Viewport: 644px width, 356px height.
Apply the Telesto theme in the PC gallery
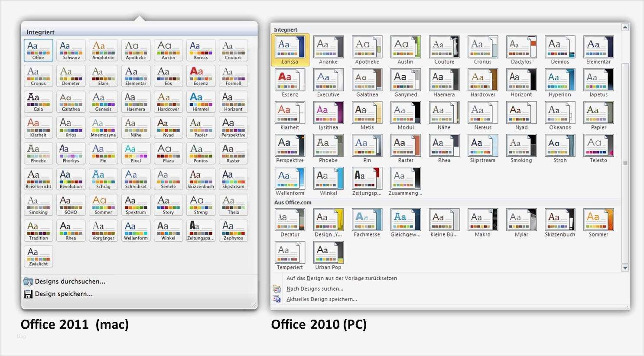598,149
